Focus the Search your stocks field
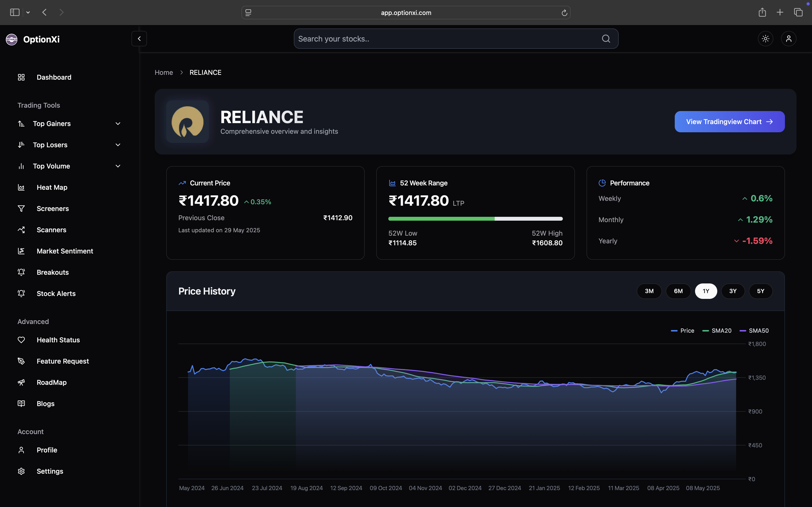Screen dimensions: 812x507 click(x=446, y=39)
